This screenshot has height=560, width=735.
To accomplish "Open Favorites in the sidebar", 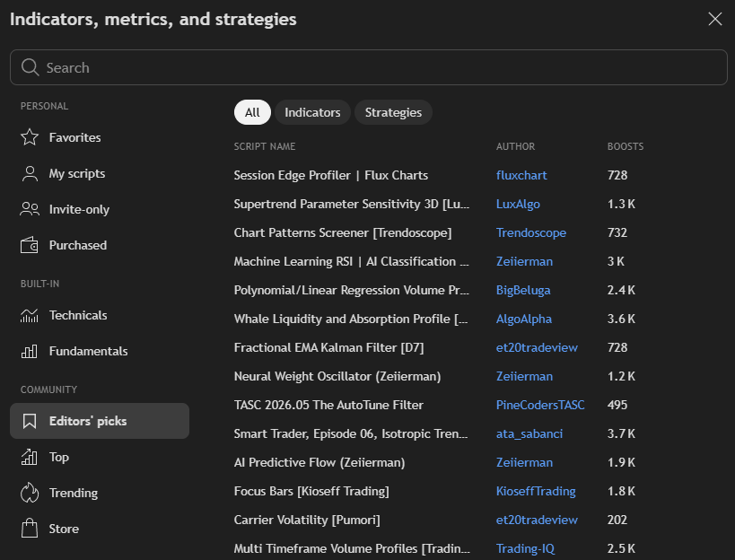I will click(x=100, y=137).
